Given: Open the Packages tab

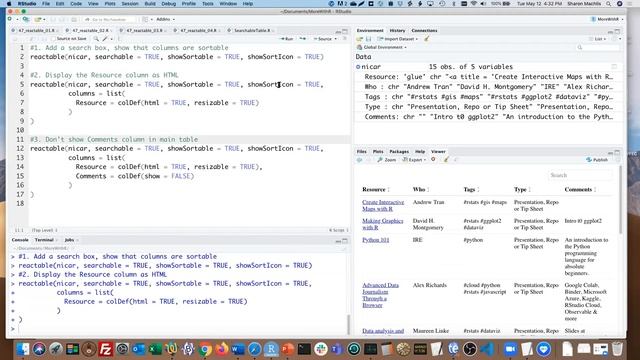Looking at the screenshot, I should tap(399, 151).
